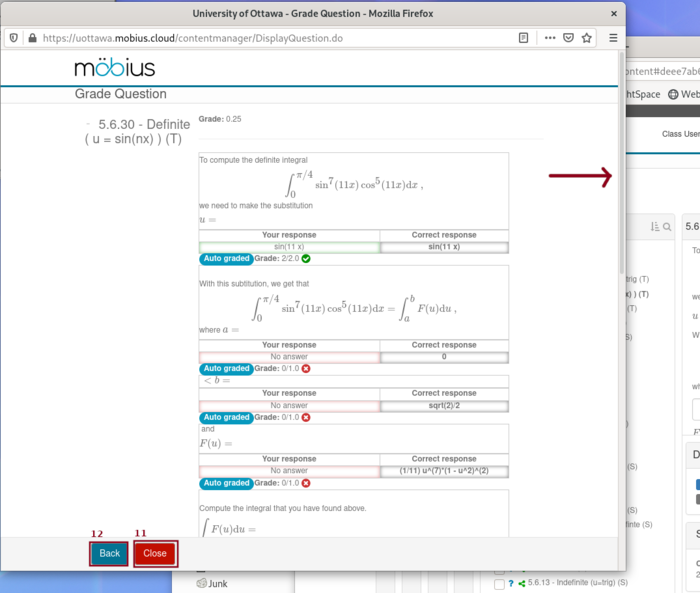Click Auto graded badge under sqrt(2)/2 response
The image size is (700, 593).
click(226, 417)
